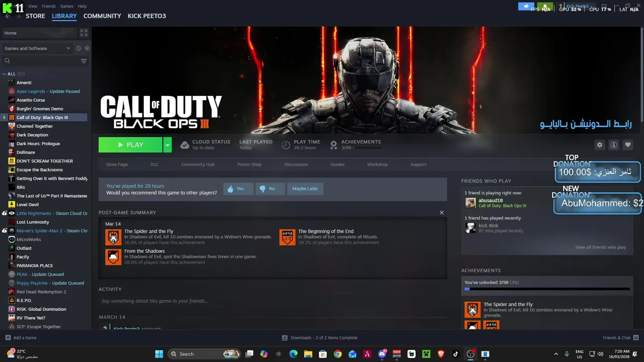Open the Downloads status icon

pyautogui.click(x=285, y=338)
